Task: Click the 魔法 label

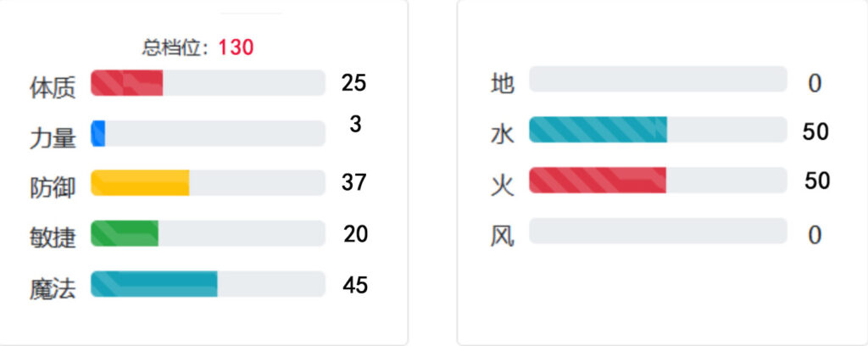Action: tap(53, 289)
